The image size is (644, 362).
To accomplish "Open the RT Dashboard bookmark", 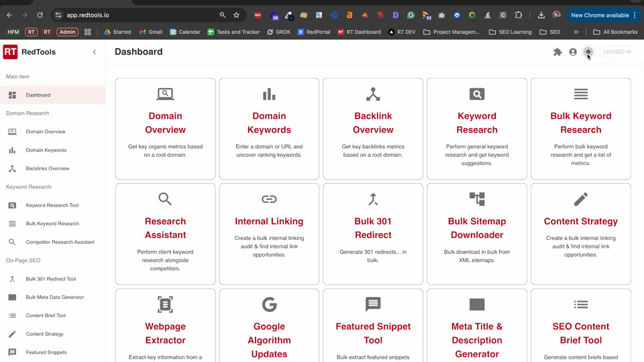I will [x=359, y=32].
